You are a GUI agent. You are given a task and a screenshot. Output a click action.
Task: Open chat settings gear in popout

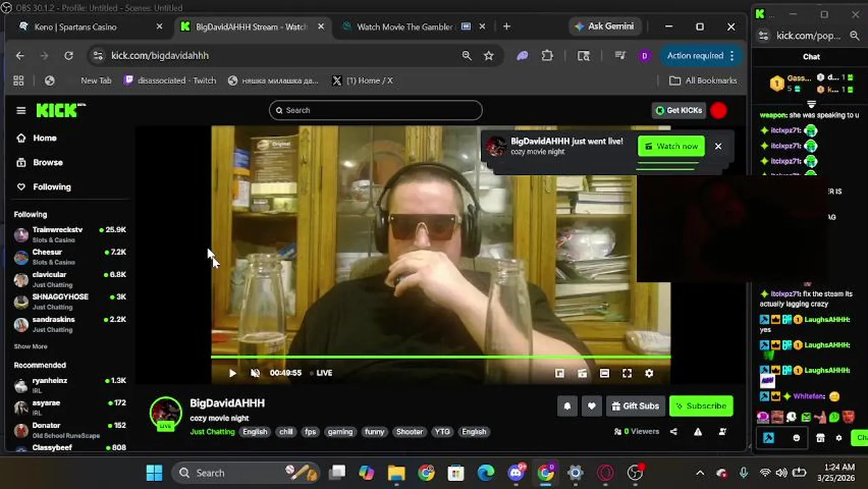(839, 438)
